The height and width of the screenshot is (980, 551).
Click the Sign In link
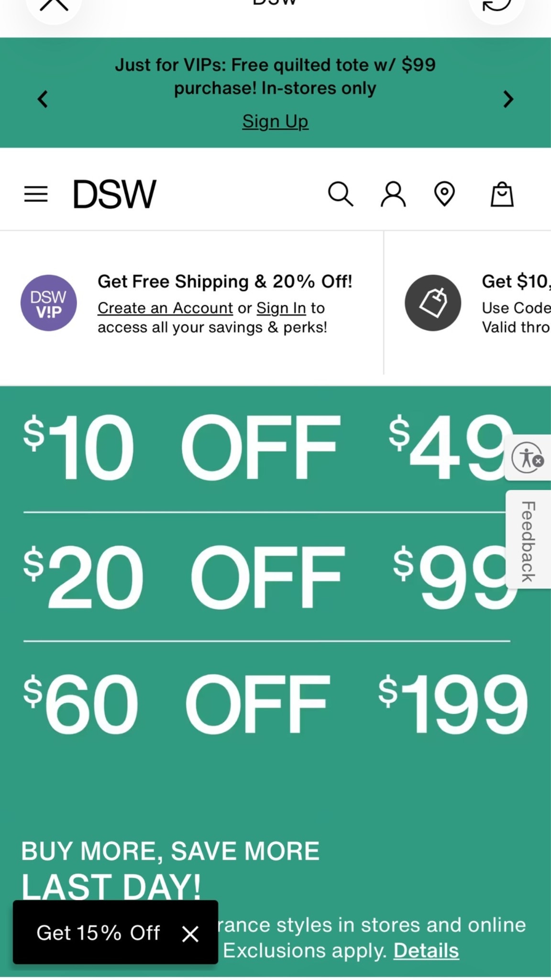(x=281, y=308)
